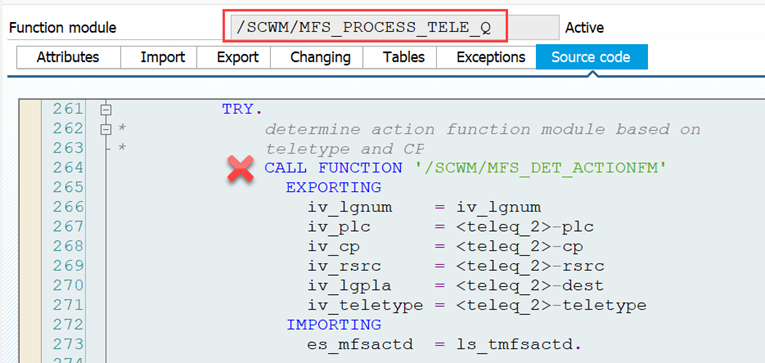Click the TRY keyword on line 261
This screenshot has width=765, height=363.
point(238,109)
